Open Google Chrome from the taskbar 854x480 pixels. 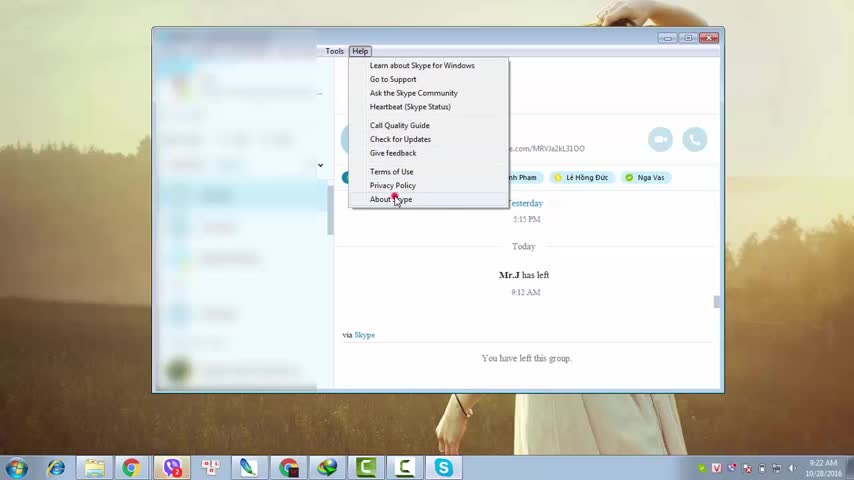pos(131,467)
